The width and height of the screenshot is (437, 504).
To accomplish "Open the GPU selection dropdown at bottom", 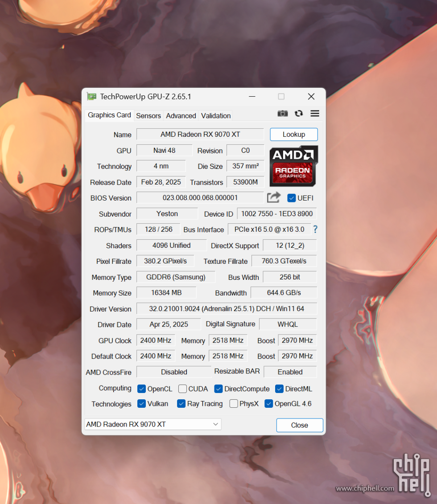I will tap(153, 424).
